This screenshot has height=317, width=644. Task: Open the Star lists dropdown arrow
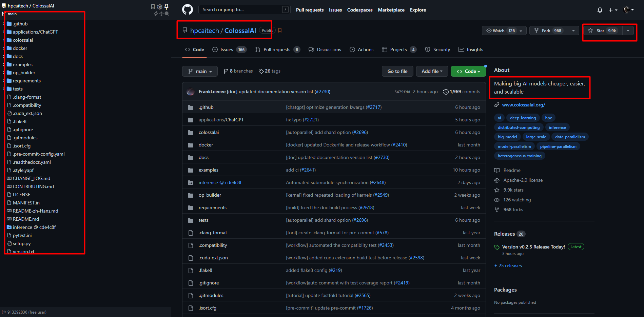[x=628, y=31]
